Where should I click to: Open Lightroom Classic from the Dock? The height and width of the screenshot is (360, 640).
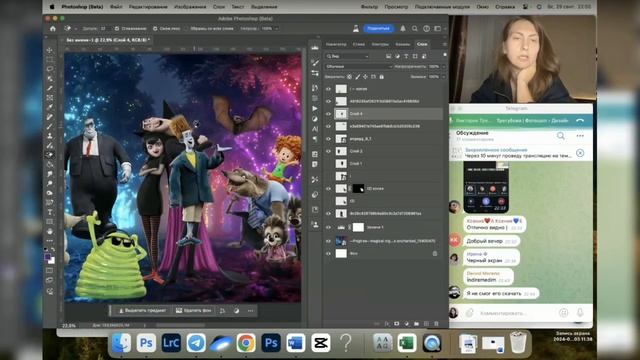171,342
